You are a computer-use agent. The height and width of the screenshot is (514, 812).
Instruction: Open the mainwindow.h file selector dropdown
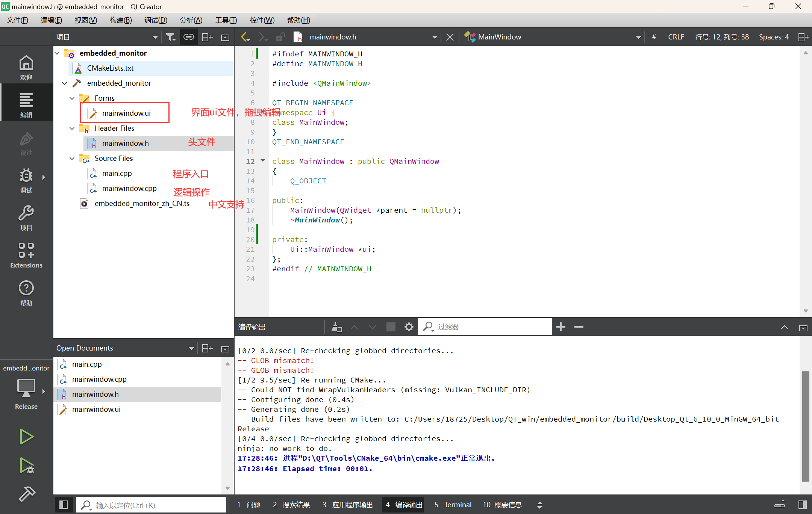(435, 37)
